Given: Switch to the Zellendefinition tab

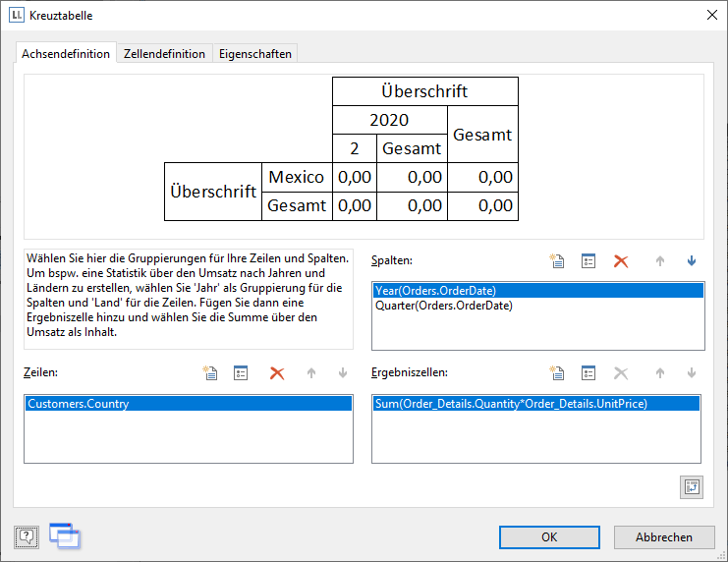Looking at the screenshot, I should [164, 54].
